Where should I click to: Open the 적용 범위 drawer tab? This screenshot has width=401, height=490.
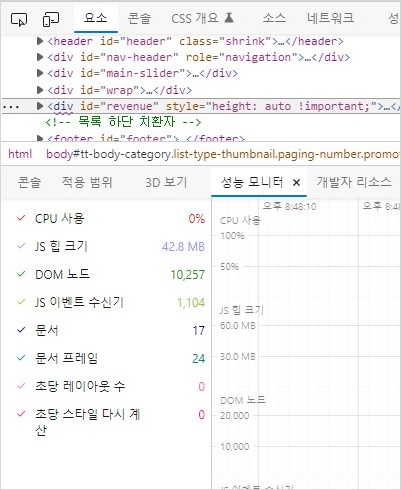[x=87, y=182]
